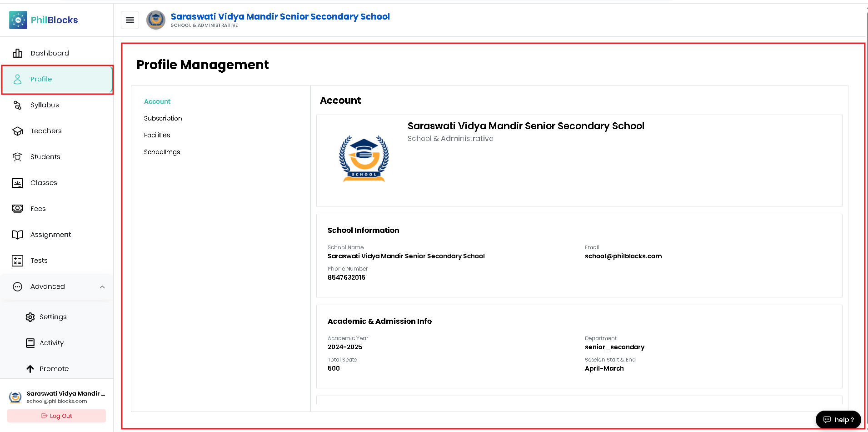Open Tests via its calculator icon
This screenshot has height=432, width=868.
[x=18, y=261]
